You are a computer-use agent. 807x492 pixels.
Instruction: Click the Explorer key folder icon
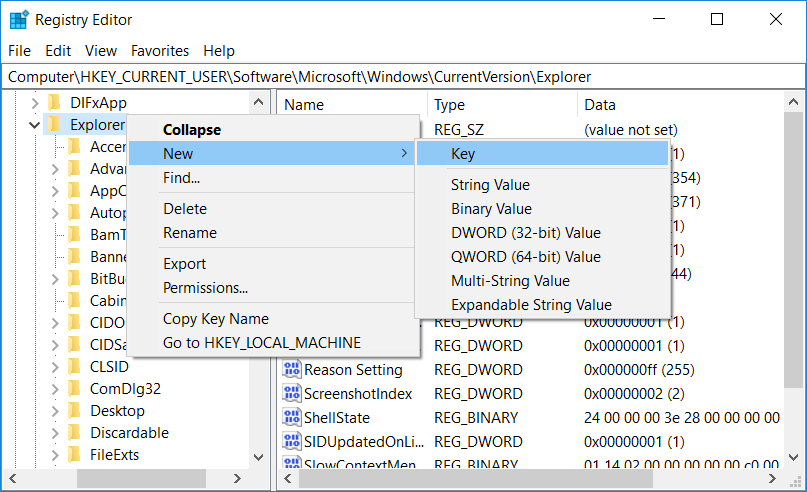tap(55, 125)
